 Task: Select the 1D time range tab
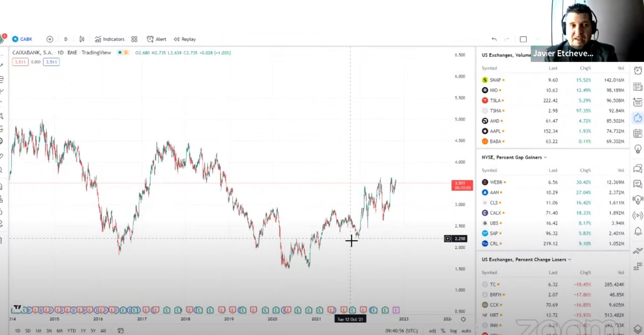pos(17,331)
